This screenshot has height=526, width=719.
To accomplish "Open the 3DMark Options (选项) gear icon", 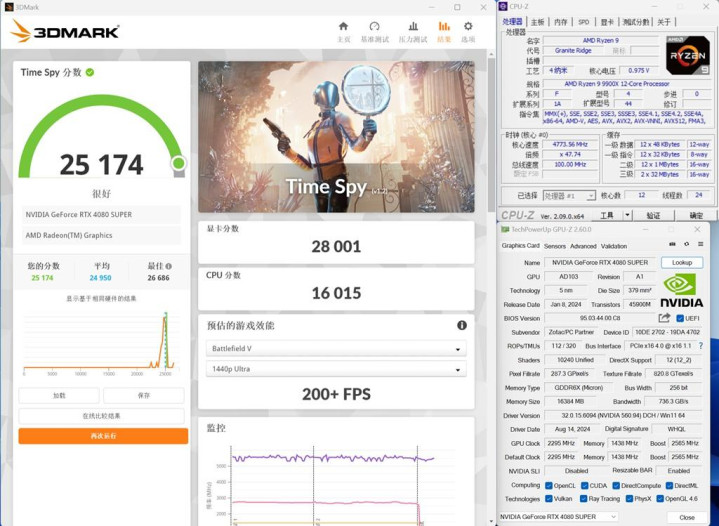I will pyautogui.click(x=468, y=26).
